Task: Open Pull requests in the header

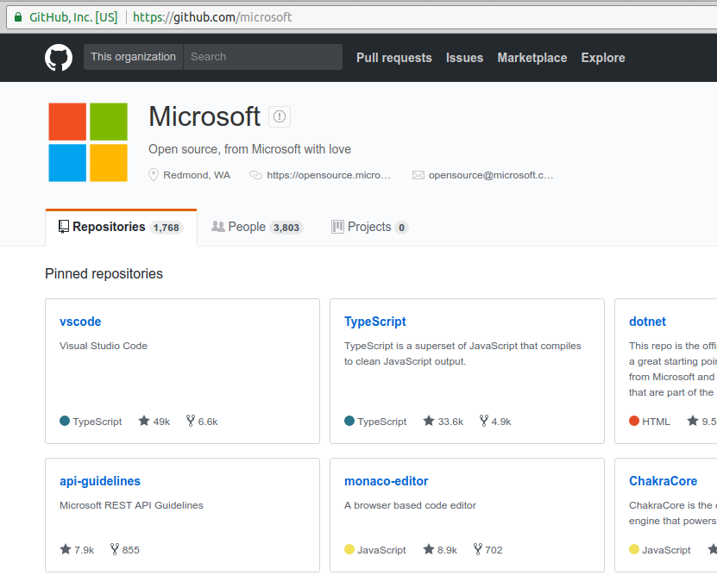Action: point(394,58)
